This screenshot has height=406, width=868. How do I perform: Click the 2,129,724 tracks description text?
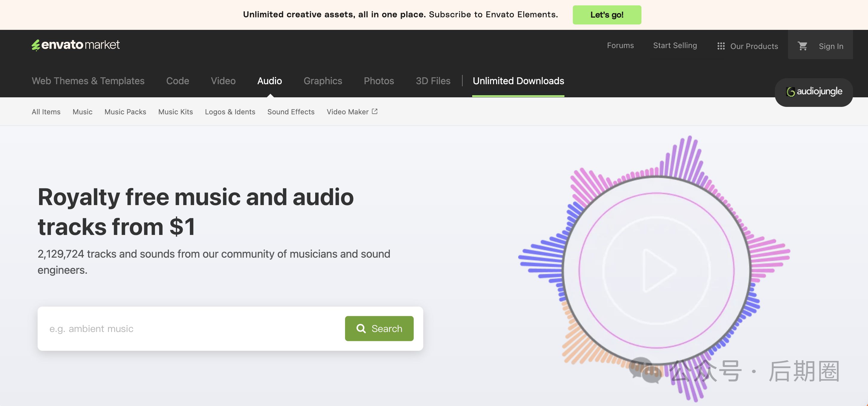pyautogui.click(x=214, y=262)
